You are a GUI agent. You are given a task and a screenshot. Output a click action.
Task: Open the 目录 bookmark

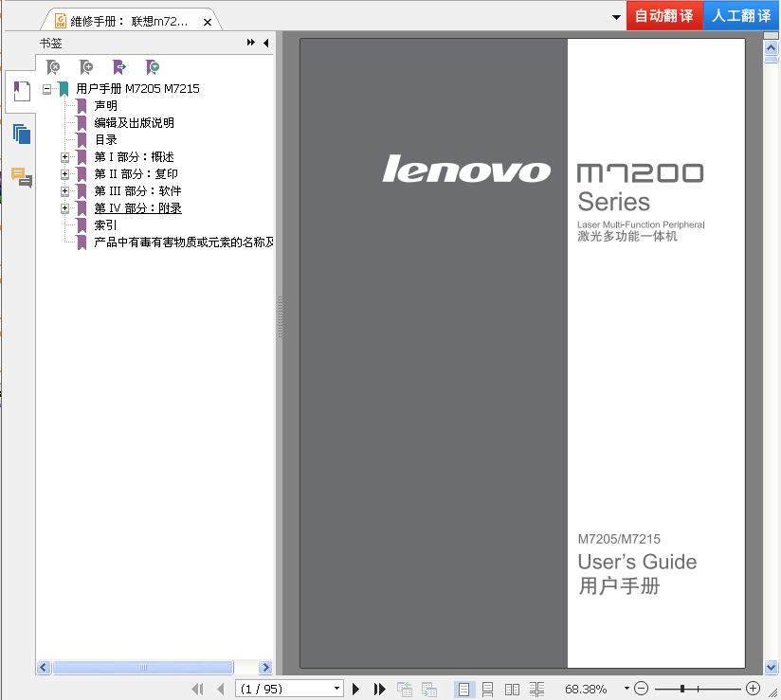click(x=105, y=140)
